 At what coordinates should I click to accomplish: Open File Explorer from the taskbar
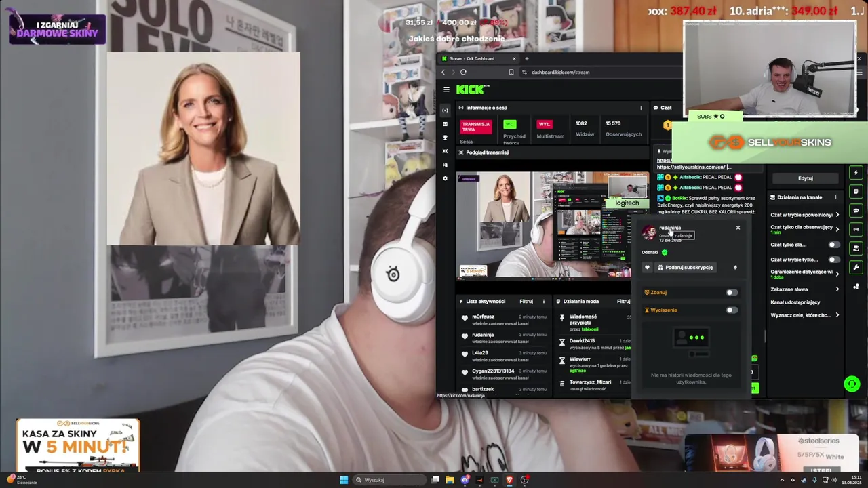(x=450, y=480)
